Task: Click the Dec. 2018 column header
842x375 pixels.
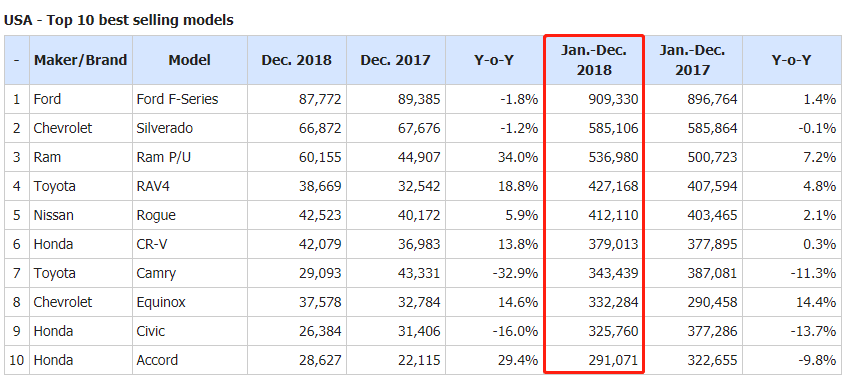Action: point(296,60)
